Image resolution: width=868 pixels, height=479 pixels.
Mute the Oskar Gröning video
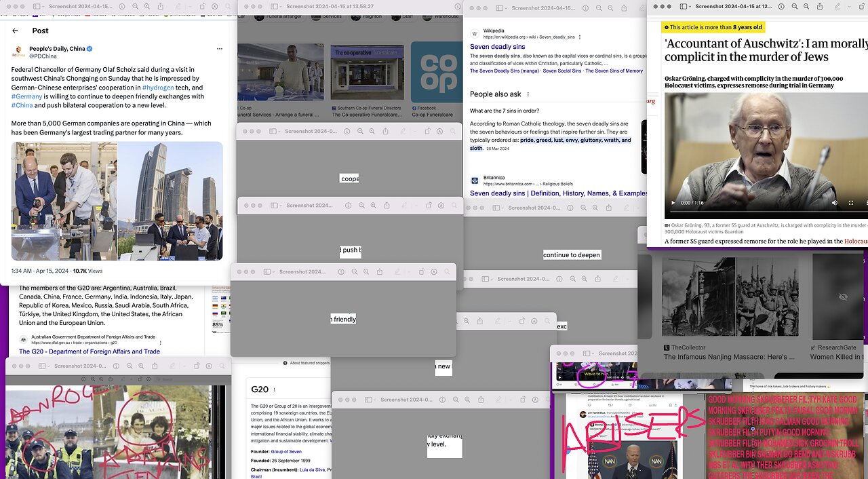click(x=833, y=202)
